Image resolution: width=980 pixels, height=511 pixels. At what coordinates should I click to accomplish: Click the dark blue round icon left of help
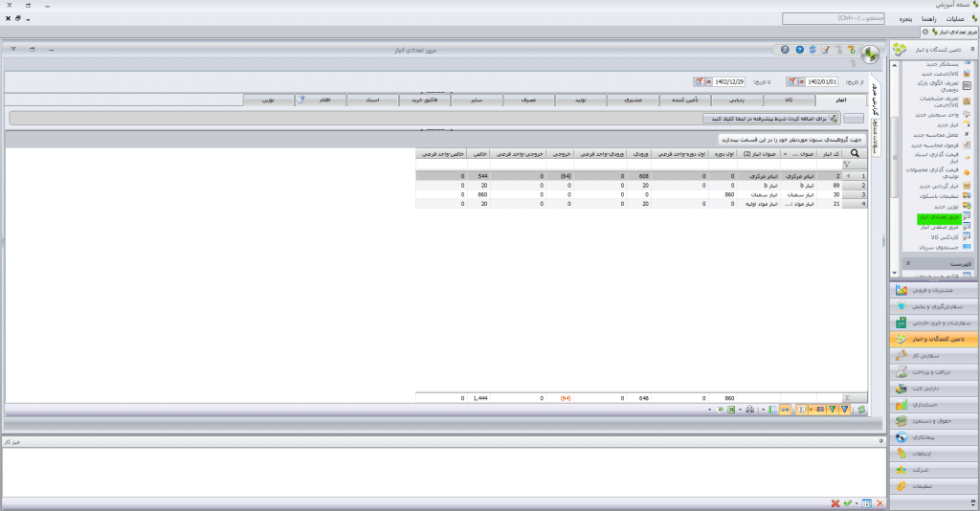click(x=785, y=50)
